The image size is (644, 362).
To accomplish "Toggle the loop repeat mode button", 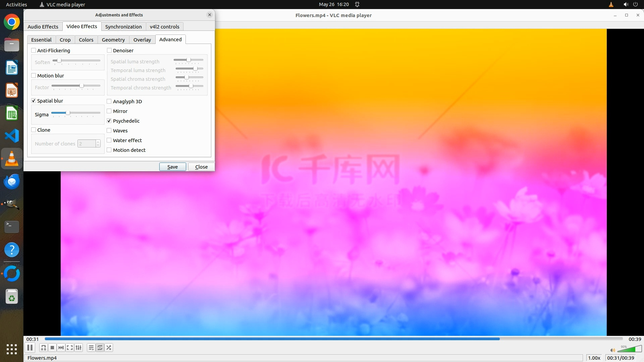I will click(100, 348).
